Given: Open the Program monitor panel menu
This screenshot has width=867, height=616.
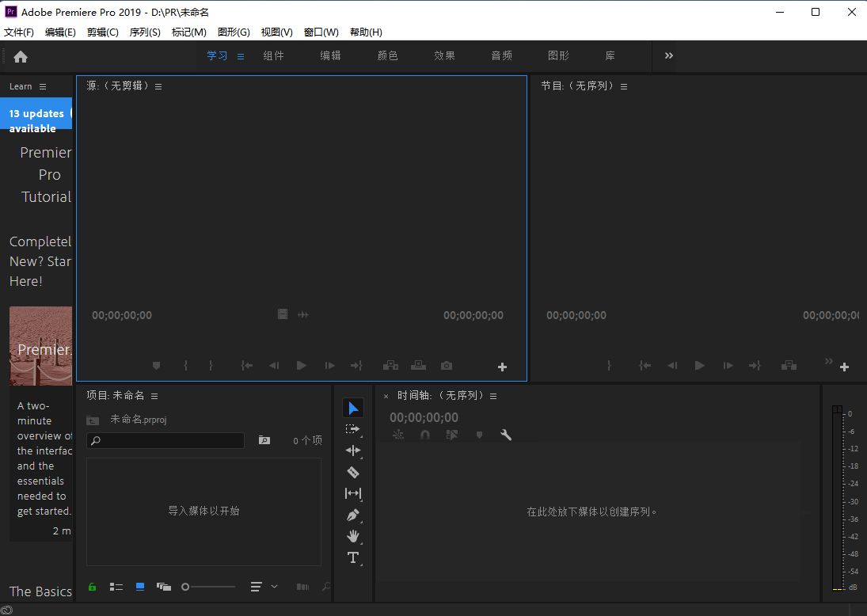Looking at the screenshot, I should [624, 87].
